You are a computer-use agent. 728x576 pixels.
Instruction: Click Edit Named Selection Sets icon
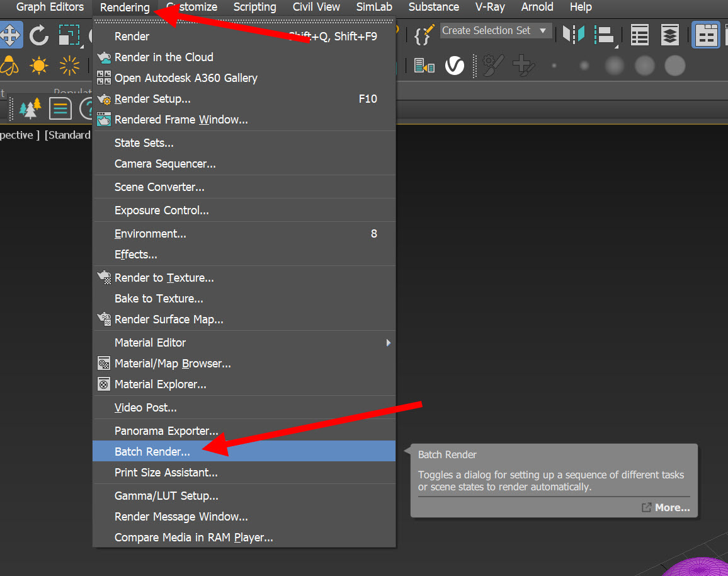(x=423, y=35)
